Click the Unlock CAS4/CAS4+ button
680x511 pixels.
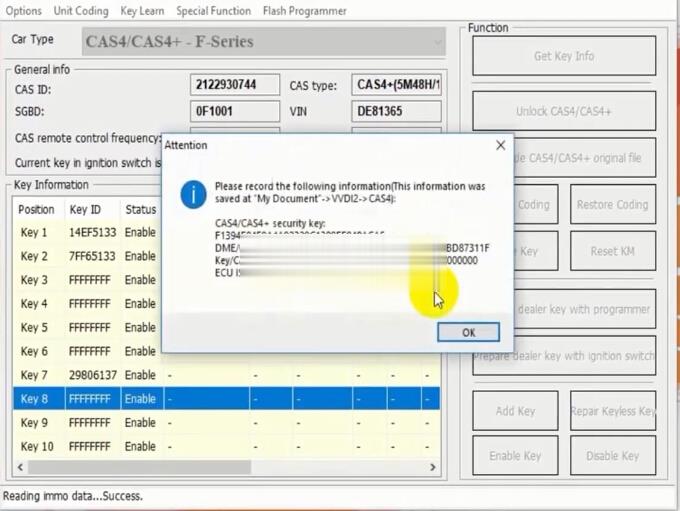point(564,111)
